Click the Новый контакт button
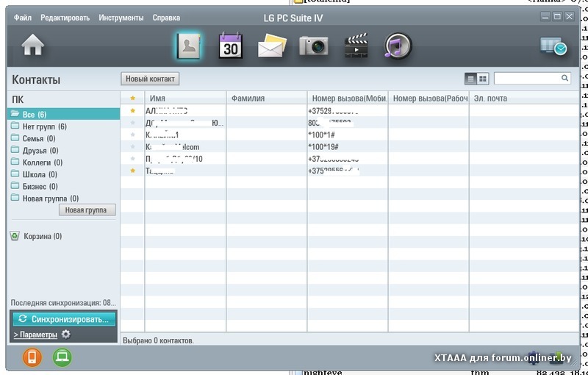Screen dimensions: 588x375 150,79
